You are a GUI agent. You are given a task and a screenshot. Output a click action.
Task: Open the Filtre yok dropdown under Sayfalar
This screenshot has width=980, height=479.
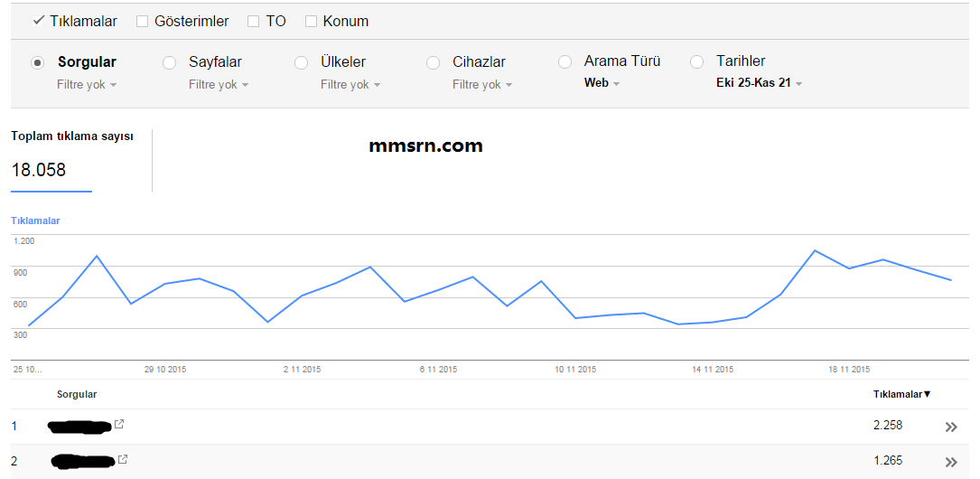[218, 84]
